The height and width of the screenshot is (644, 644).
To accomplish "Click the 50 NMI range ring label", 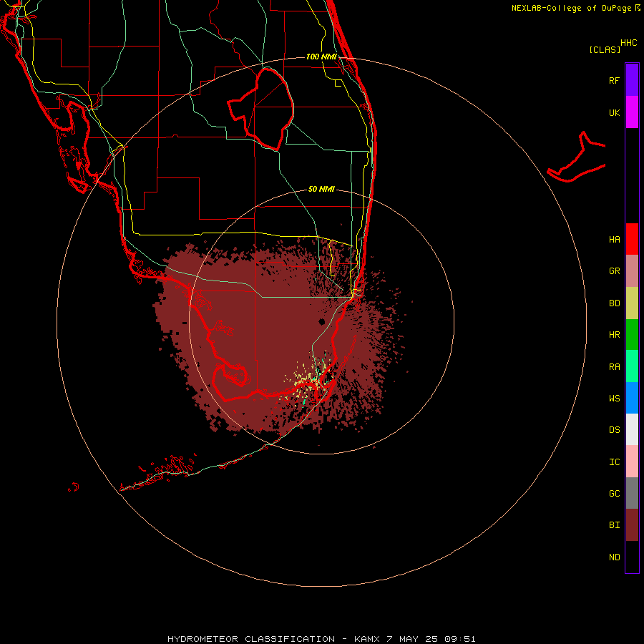I will 321,189.
